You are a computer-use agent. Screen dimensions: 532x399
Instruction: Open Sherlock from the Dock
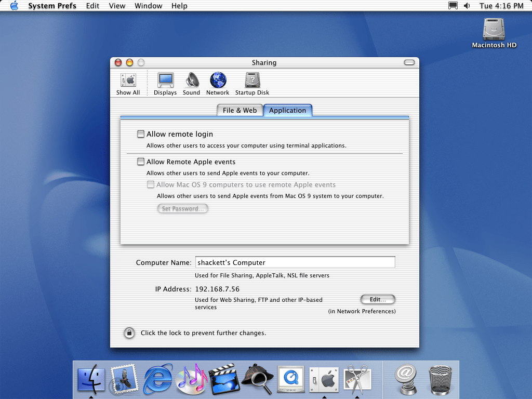258,378
